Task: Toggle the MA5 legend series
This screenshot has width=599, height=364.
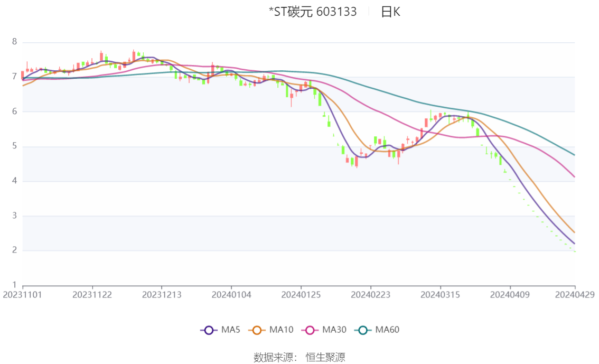Action: pos(220,330)
